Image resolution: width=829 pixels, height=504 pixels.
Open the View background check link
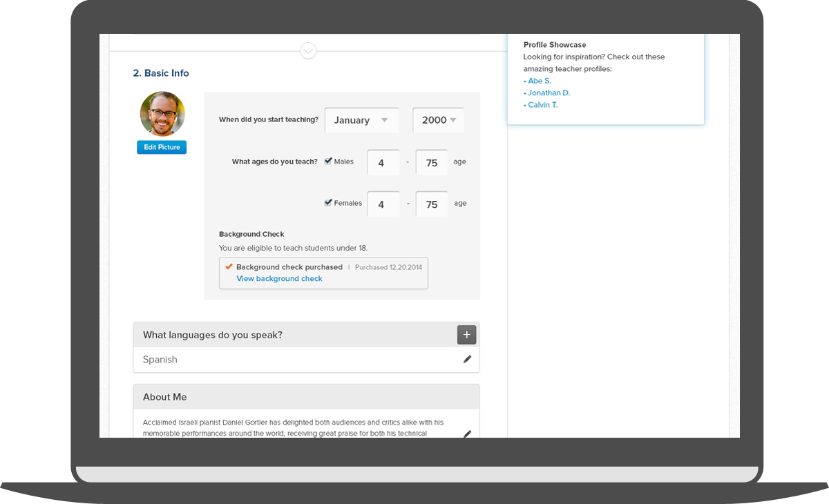pyautogui.click(x=279, y=278)
